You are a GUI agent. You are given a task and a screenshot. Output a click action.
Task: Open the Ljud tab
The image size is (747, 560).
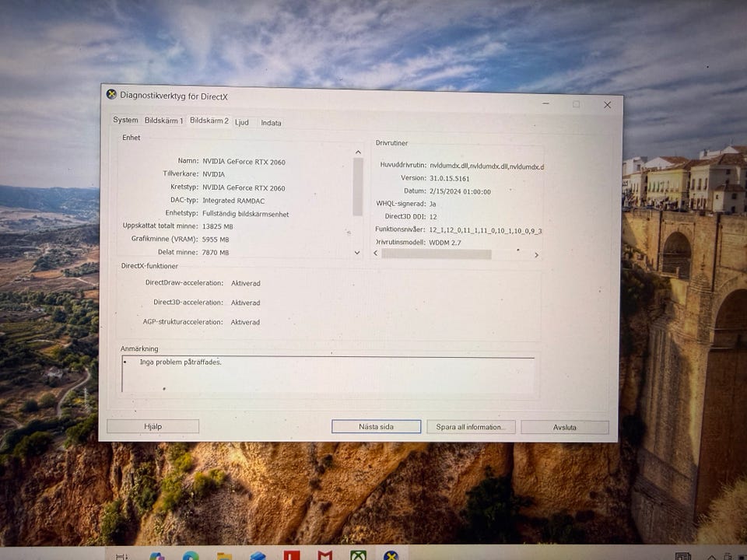click(x=242, y=122)
